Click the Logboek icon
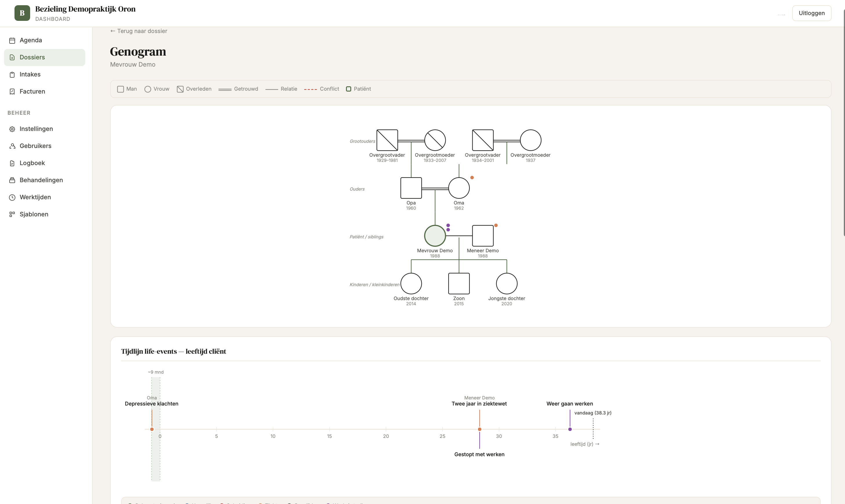This screenshot has height=504, width=845. (x=12, y=163)
